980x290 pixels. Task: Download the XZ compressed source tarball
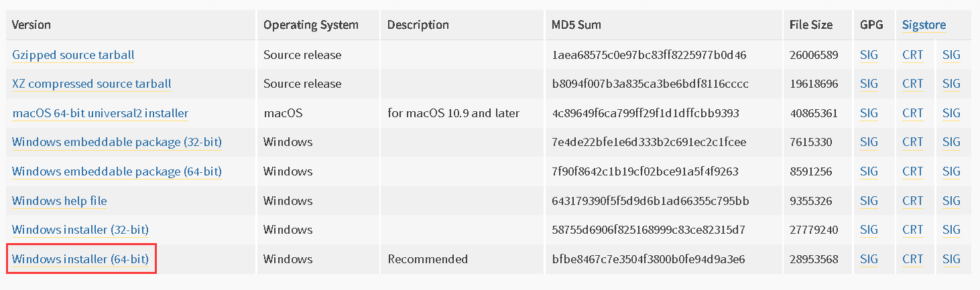pos(92,84)
